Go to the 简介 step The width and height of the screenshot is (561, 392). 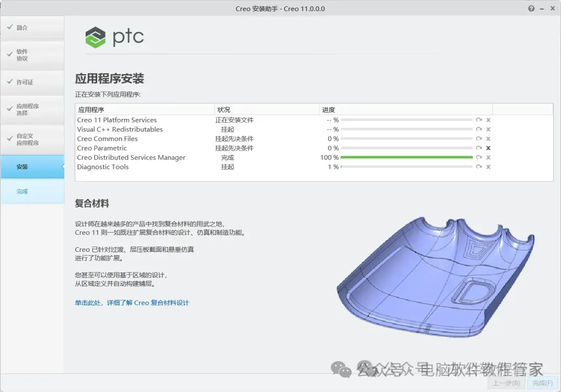[33, 28]
